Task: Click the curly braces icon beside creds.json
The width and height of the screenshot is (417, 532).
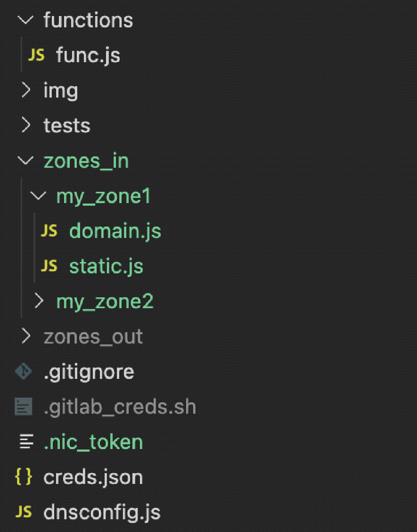Action: (24, 477)
